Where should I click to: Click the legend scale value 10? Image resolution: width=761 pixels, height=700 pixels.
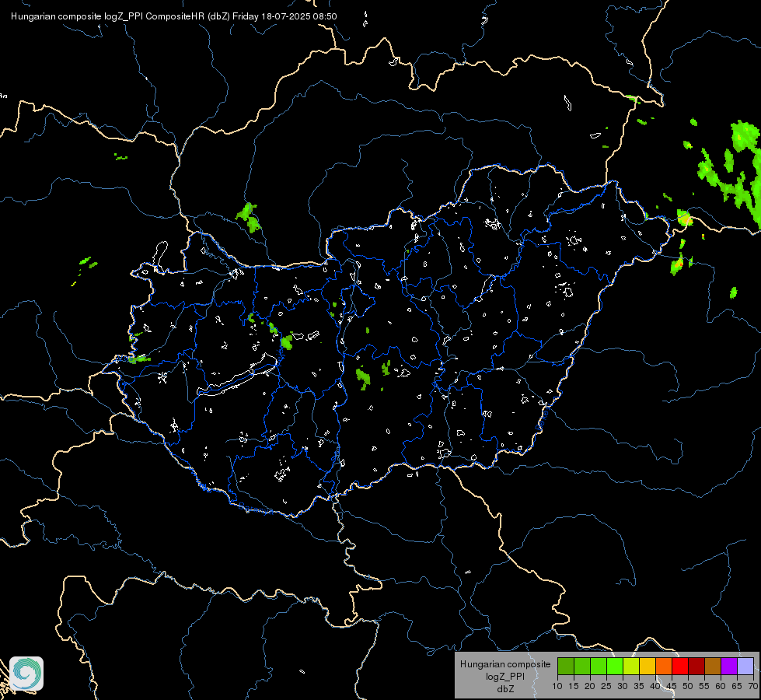click(x=557, y=687)
